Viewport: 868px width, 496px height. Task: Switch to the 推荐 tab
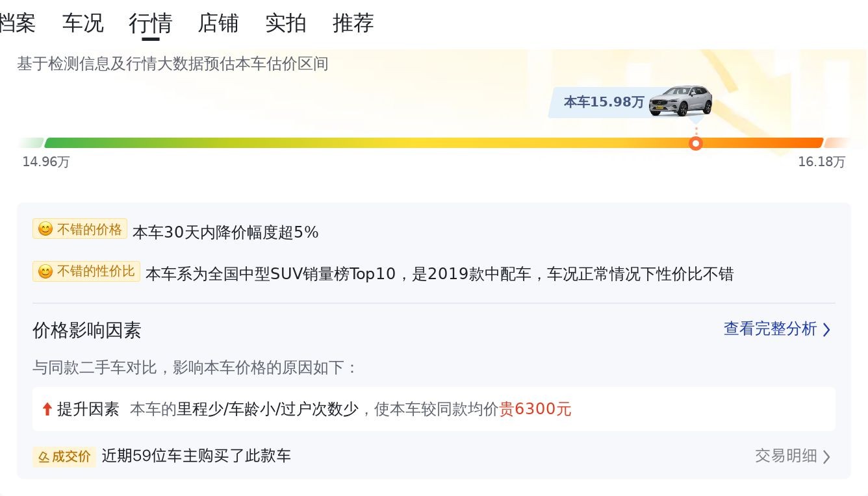click(353, 23)
